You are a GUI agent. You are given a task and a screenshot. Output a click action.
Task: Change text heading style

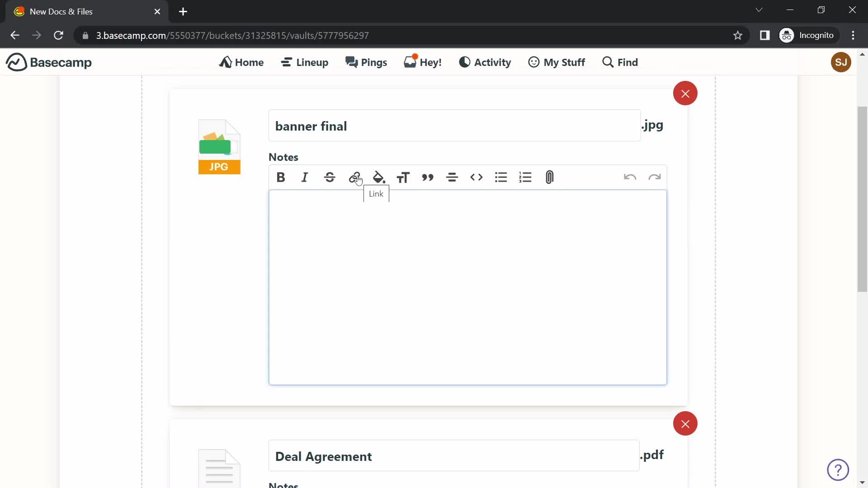coord(403,177)
